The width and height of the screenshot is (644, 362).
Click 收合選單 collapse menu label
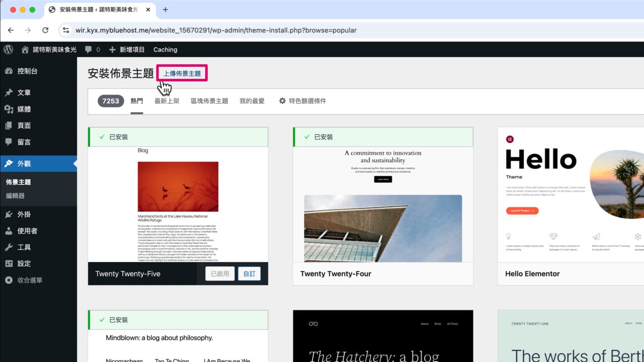30,280
